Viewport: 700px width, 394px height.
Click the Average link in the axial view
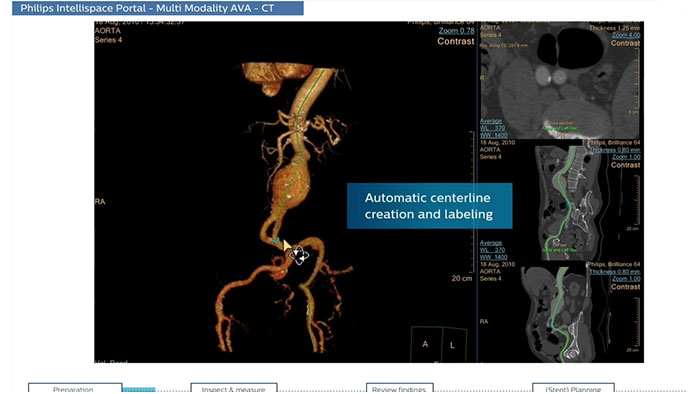[x=491, y=121]
